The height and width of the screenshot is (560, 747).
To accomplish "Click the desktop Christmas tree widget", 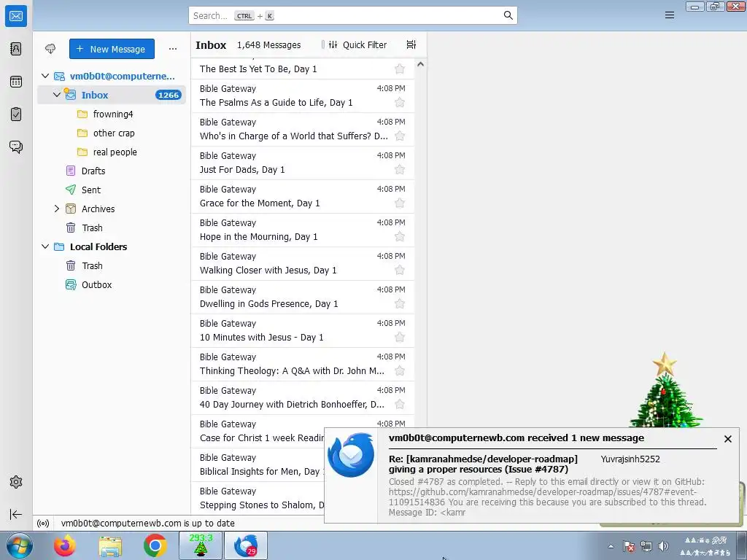I will [665, 391].
